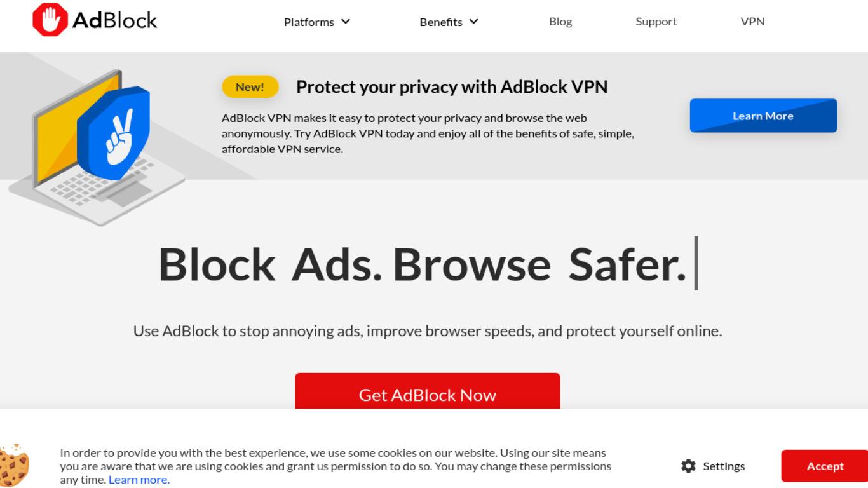The width and height of the screenshot is (868, 488).
Task: Open the VPN nav link
Action: [752, 22]
